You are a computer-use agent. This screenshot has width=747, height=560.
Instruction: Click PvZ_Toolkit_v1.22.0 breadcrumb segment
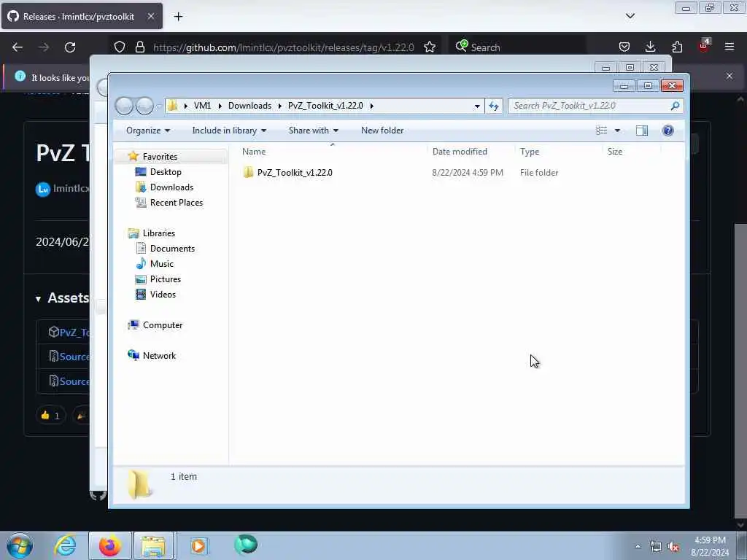coord(325,106)
